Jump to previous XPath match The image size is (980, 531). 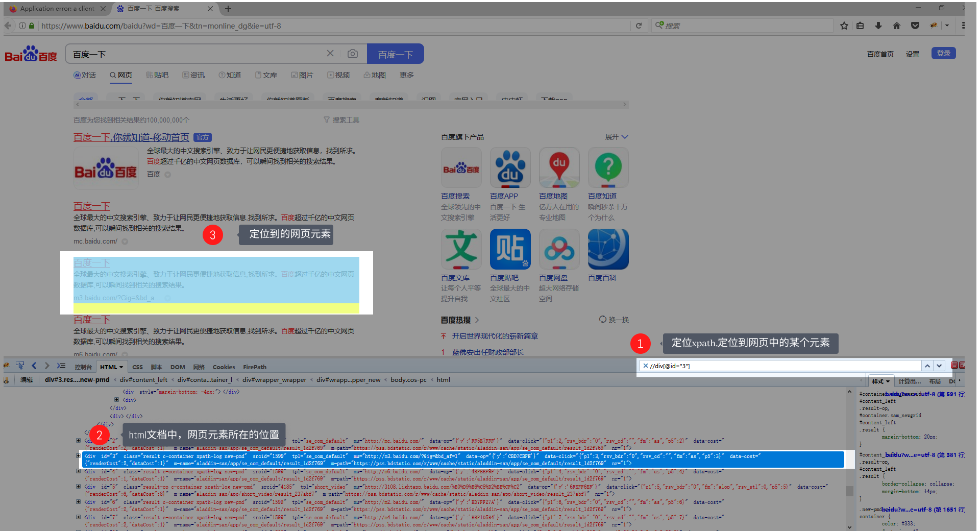point(927,366)
